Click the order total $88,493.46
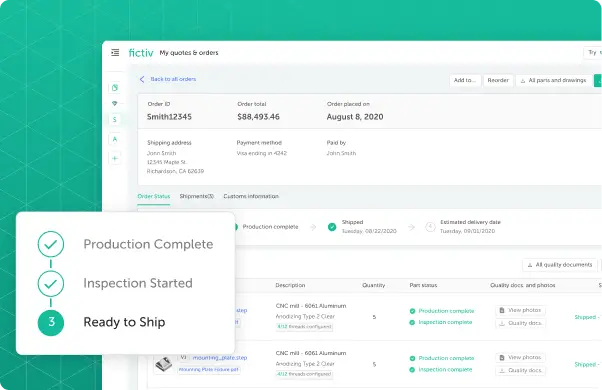 click(258, 117)
